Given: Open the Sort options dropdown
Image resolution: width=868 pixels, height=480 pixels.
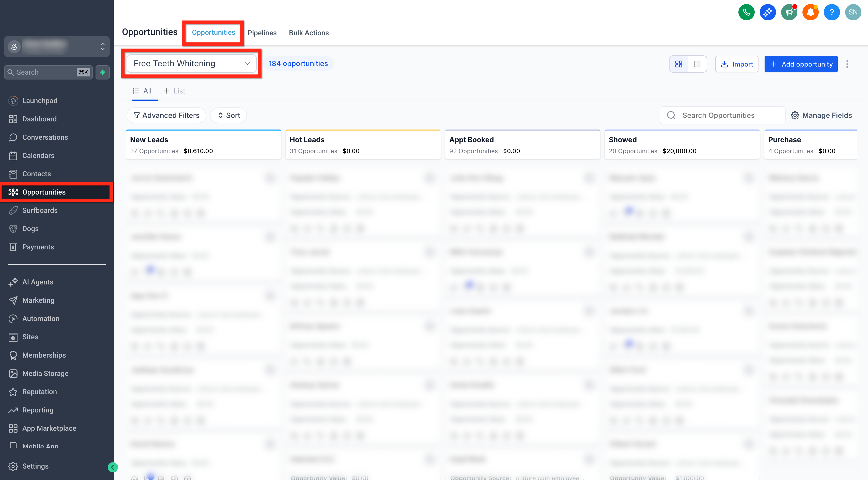Looking at the screenshot, I should tap(228, 115).
